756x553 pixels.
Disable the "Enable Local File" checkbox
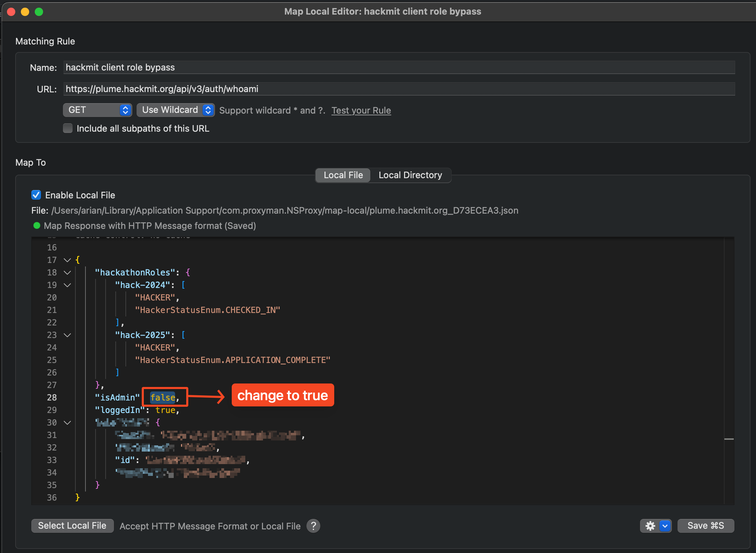36,195
